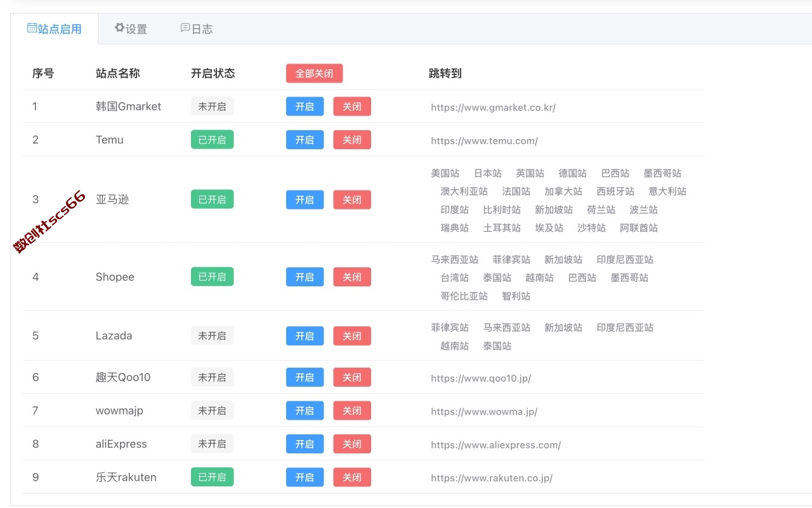Click 开启 in the 乐天rakuten row

305,477
